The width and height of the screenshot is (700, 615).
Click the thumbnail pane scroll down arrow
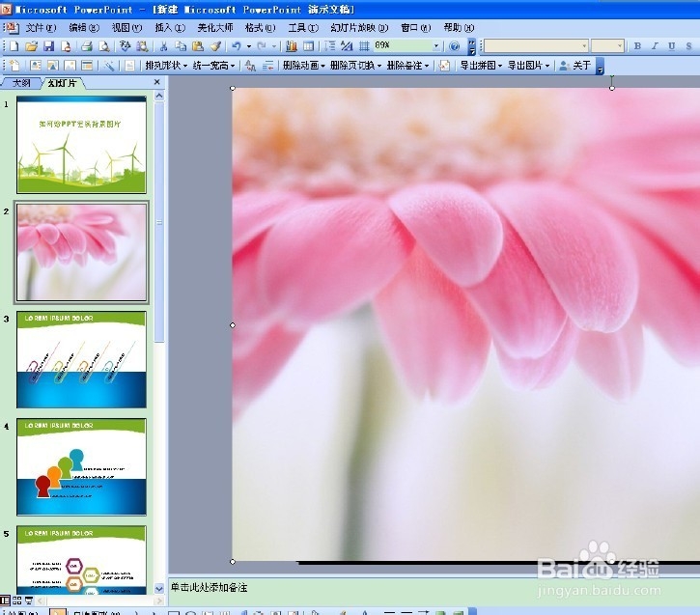(159, 589)
